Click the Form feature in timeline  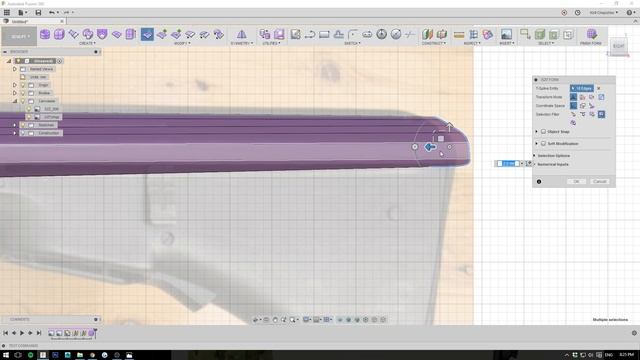92,333
